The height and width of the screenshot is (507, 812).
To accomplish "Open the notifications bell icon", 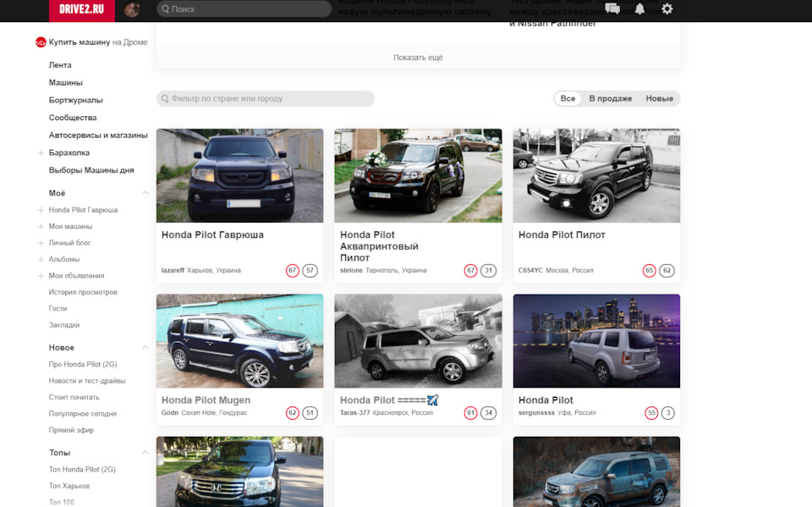I will [640, 8].
